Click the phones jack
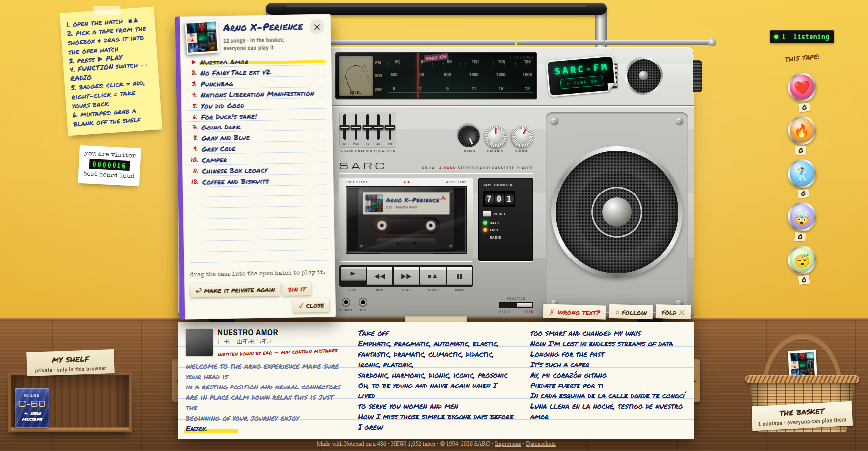The image size is (868, 451). (x=346, y=302)
